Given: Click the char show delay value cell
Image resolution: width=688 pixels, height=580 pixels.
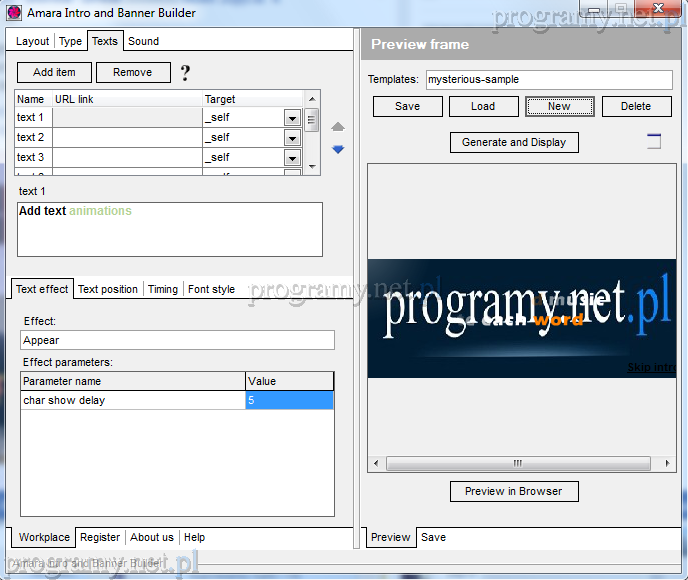Looking at the screenshot, I should [x=289, y=400].
